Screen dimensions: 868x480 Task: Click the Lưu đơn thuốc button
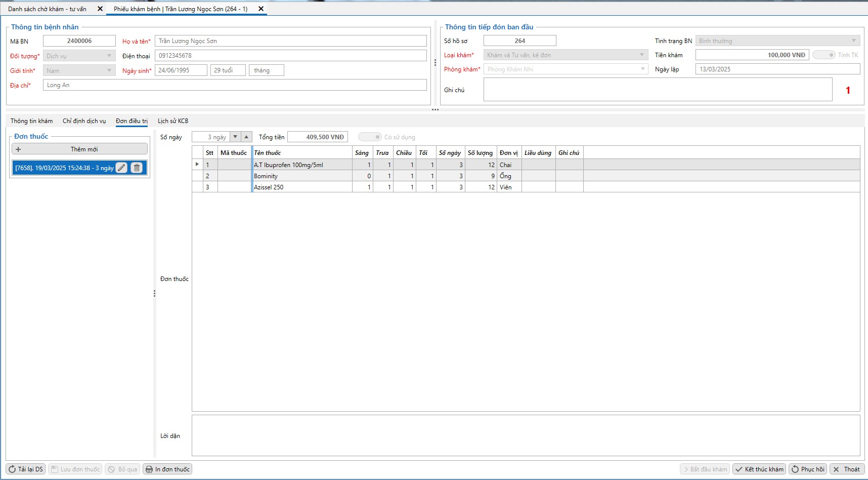point(75,469)
